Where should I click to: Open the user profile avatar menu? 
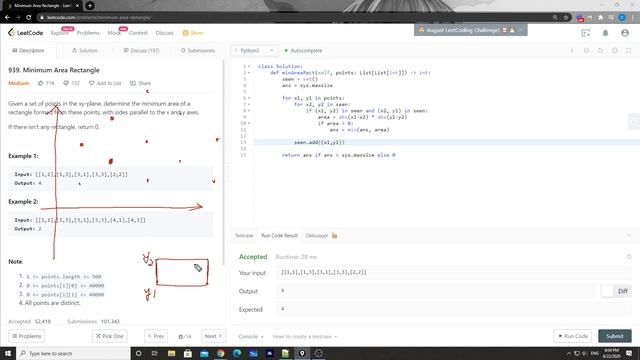(x=625, y=33)
